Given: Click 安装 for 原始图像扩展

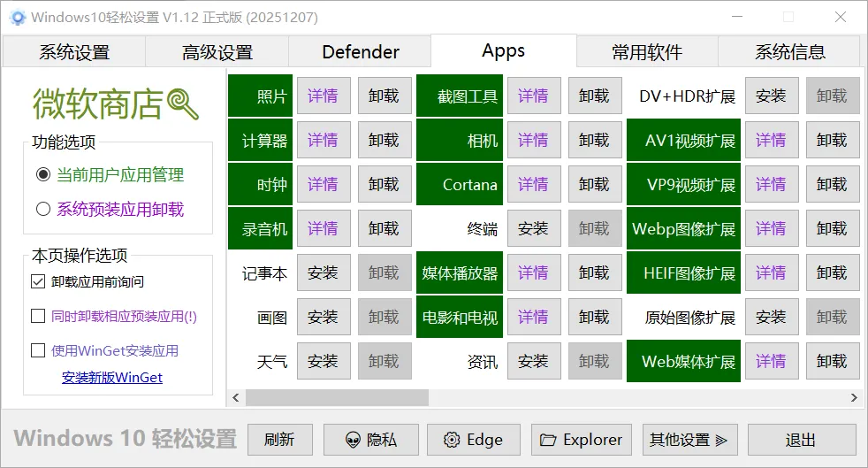Looking at the screenshot, I should click(x=771, y=318).
